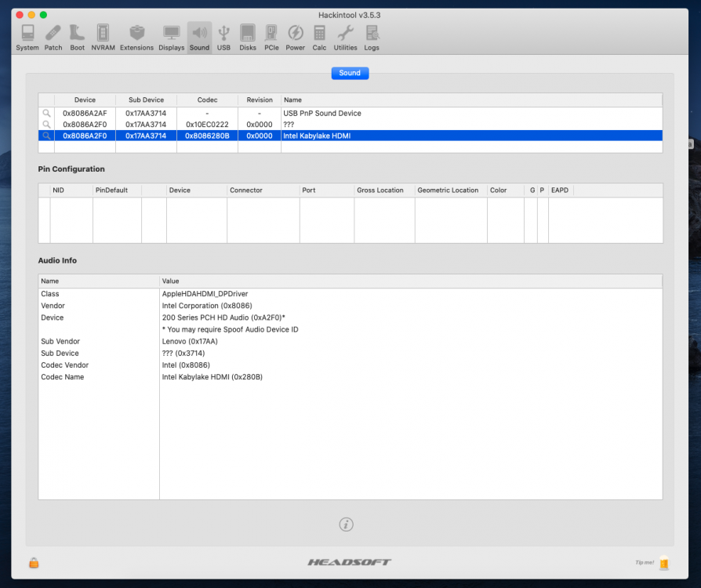Click the Intel Corporation (0x8086) vendor value

207,306
